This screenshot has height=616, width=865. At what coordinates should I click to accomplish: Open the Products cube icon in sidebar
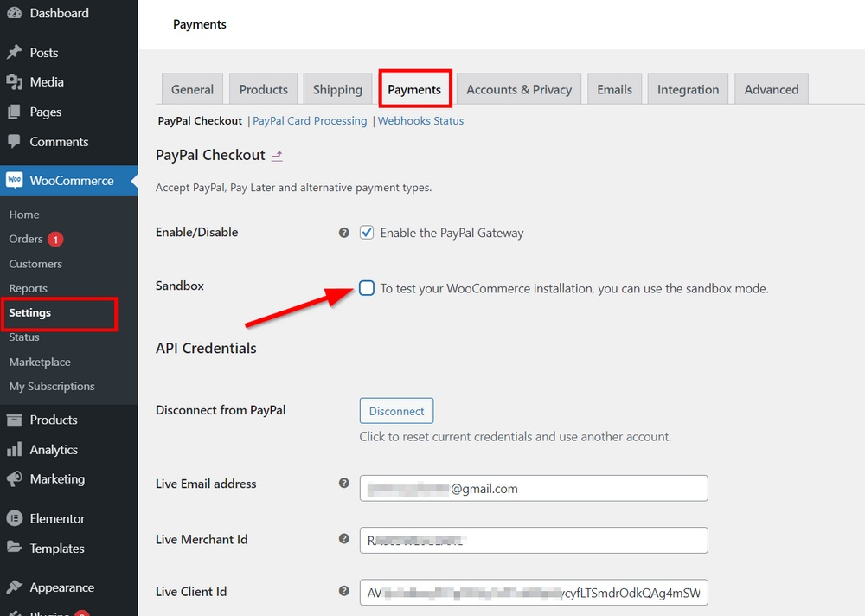16,420
